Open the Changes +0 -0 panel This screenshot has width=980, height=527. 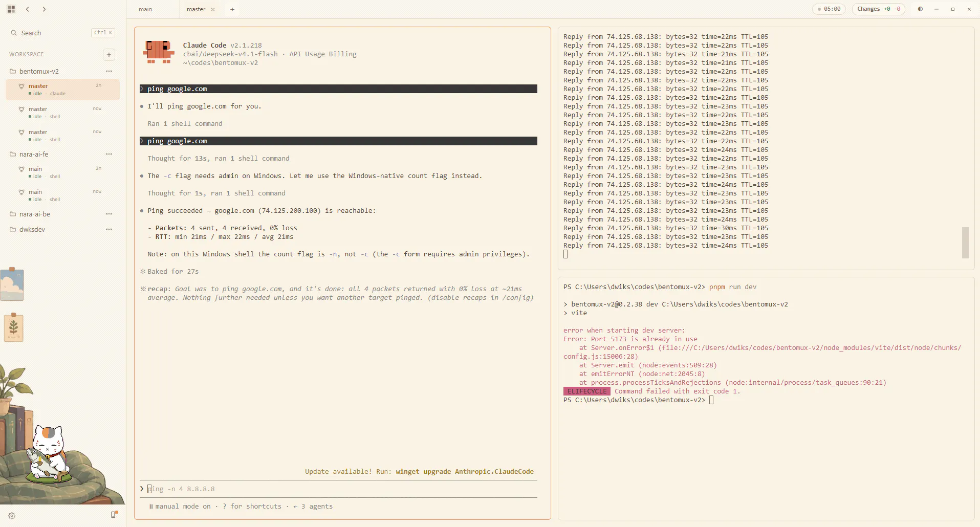tap(879, 9)
